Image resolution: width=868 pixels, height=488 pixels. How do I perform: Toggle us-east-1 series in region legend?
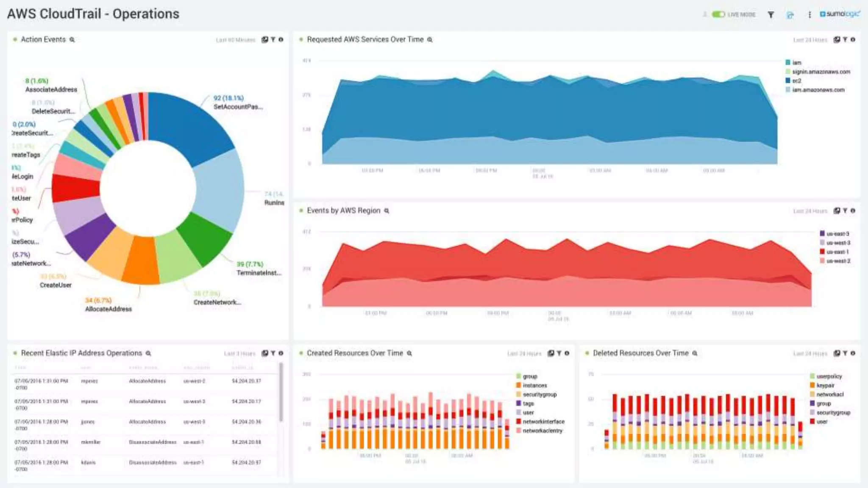click(x=837, y=252)
